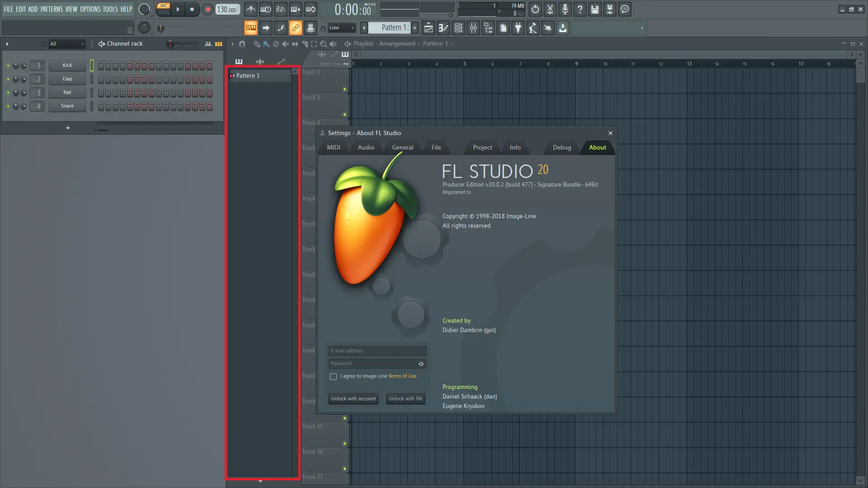Click the channel rack swing slider
Viewport: 868px width, 488px height.
pos(182,44)
